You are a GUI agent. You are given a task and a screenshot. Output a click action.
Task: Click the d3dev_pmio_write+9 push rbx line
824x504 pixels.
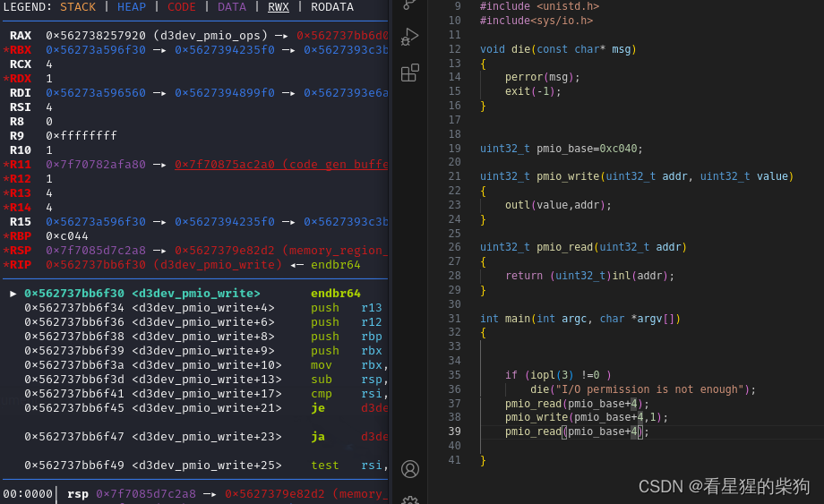click(x=202, y=351)
